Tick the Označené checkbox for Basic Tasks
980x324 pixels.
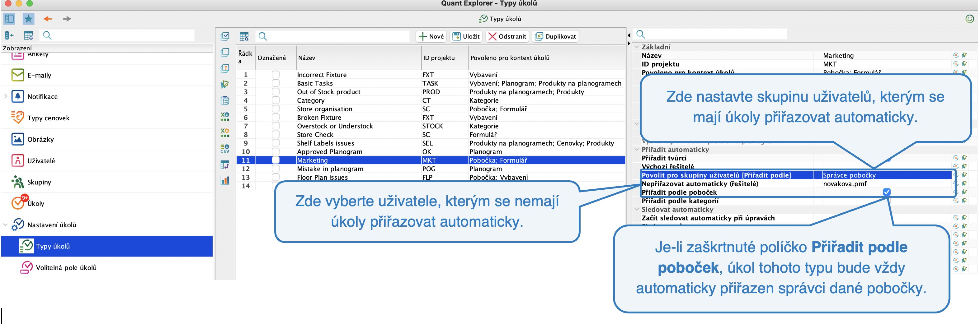(x=276, y=83)
